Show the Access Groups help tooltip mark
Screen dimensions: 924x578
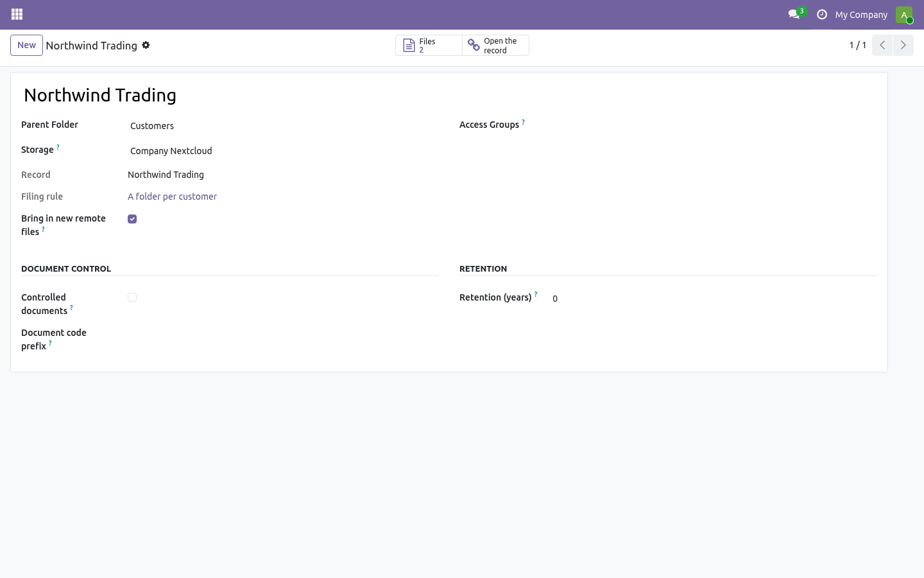pyautogui.click(x=523, y=122)
